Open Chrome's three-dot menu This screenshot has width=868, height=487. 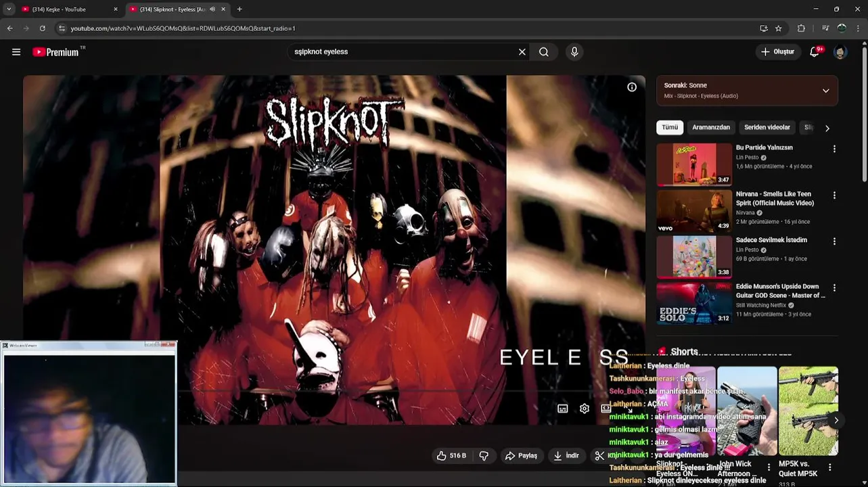(x=858, y=28)
